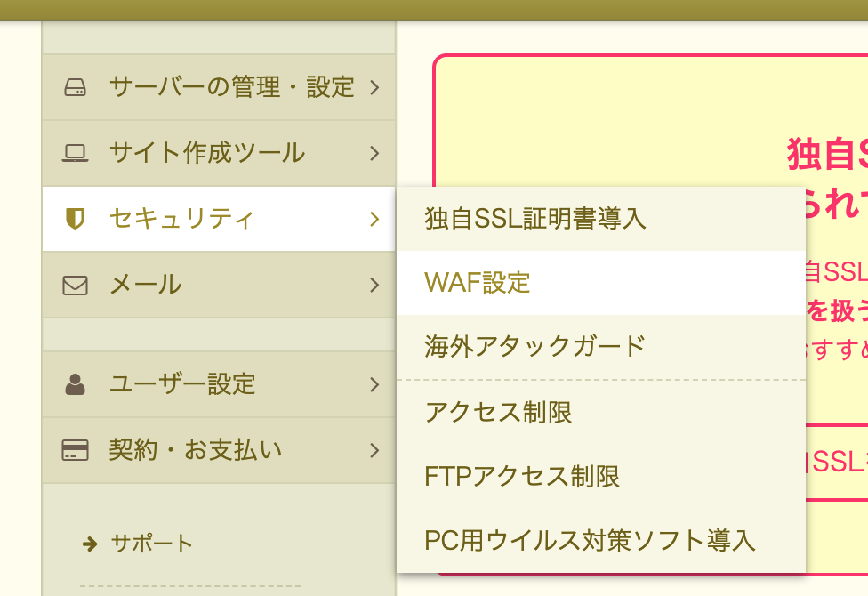Click the server drive icon
The height and width of the screenshot is (596, 868).
click(76, 87)
